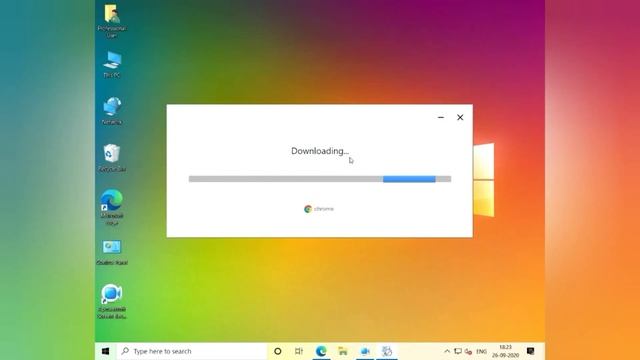Select the Recycle Bin desktop icon
This screenshot has width=640, height=360.
tap(112, 158)
